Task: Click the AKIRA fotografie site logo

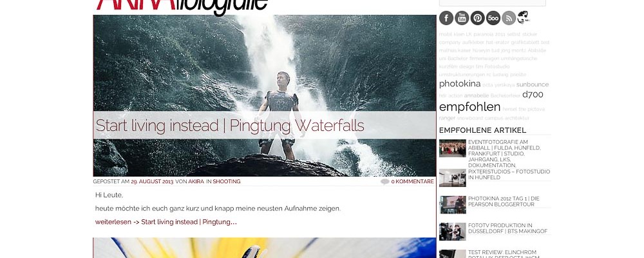Action: [x=182, y=6]
